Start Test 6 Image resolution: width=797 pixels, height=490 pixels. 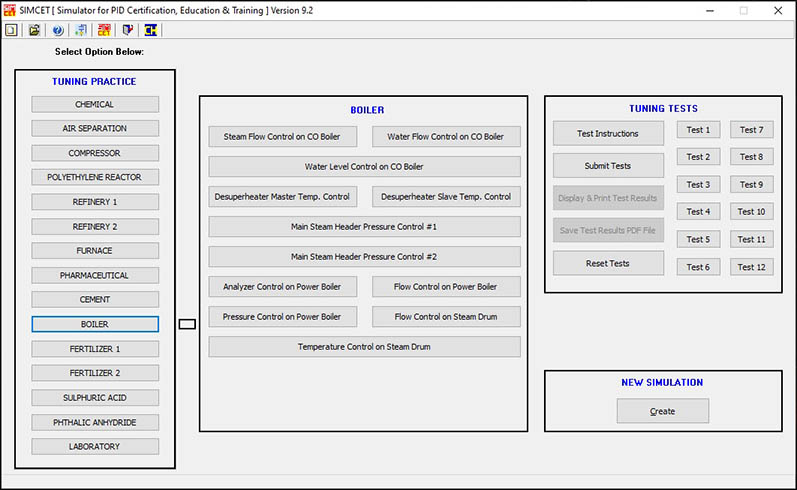point(698,267)
